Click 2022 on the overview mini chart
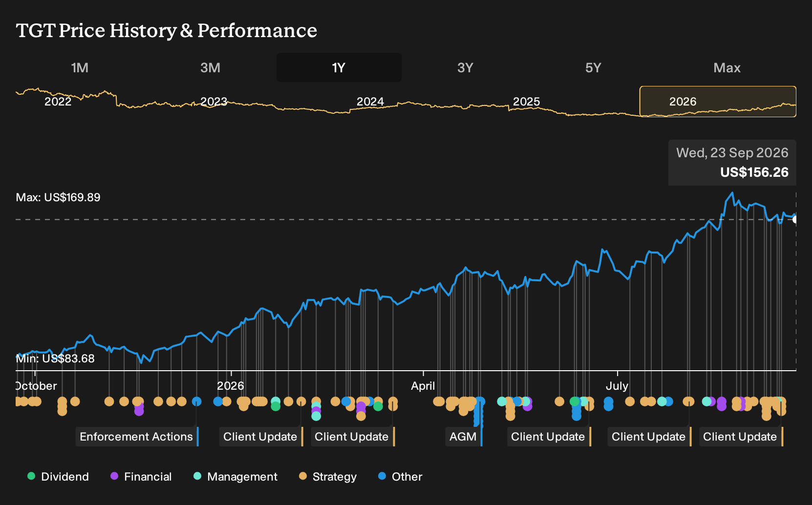Viewport: 812px width, 505px height. (58, 102)
